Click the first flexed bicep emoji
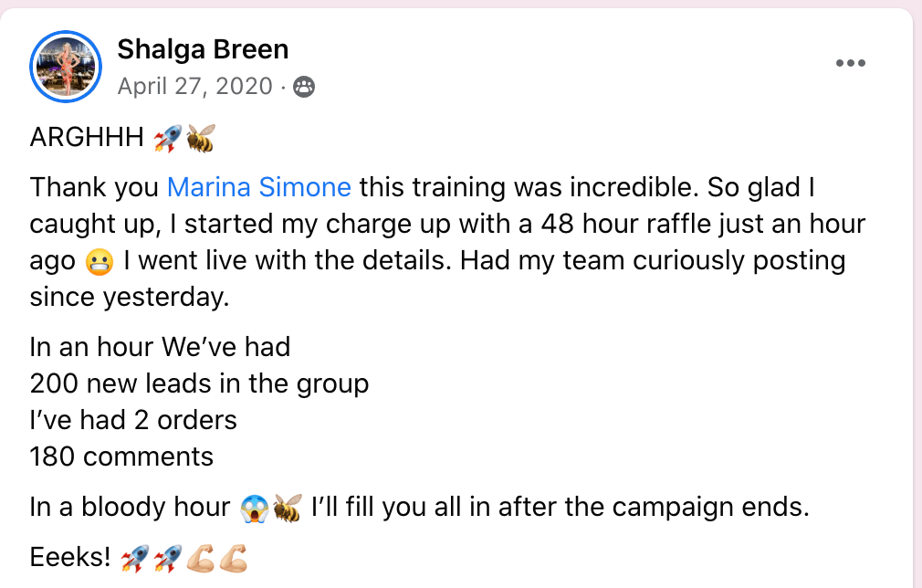The image size is (922, 588). (200, 557)
